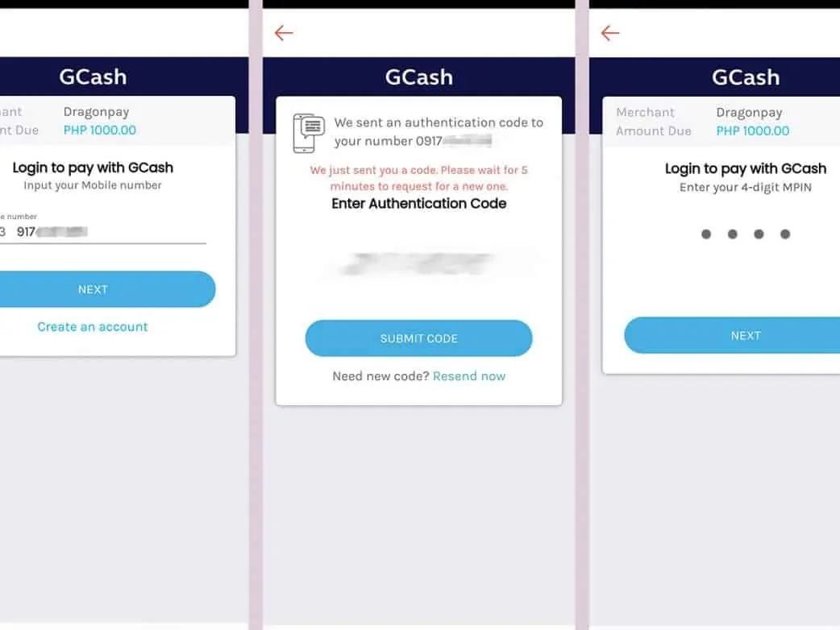Screen dimensions: 840x630
Task: Select the PHP 1000.00 amount on the MPIN screen
Action: point(753,131)
